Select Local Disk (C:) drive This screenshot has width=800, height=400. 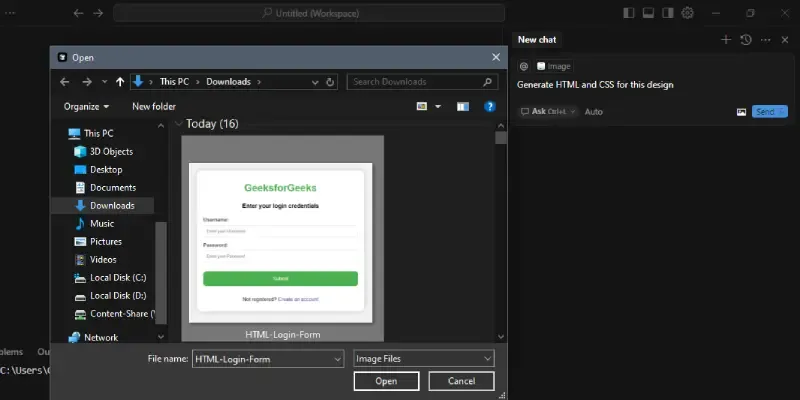pyautogui.click(x=110, y=278)
